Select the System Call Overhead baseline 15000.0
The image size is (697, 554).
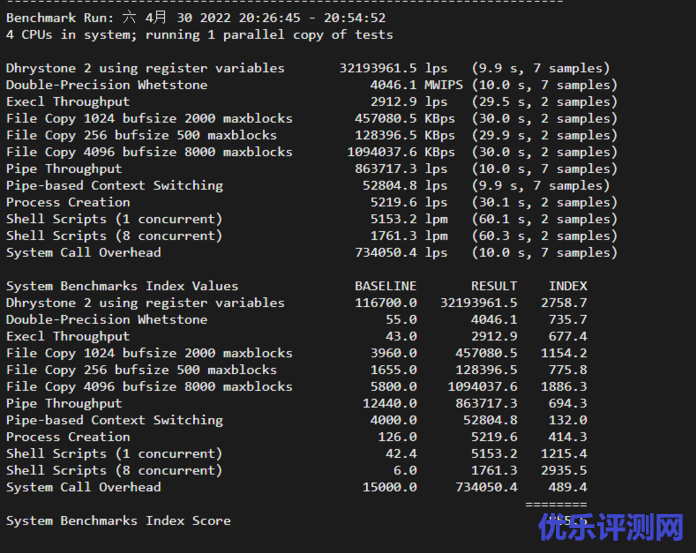[x=390, y=487]
